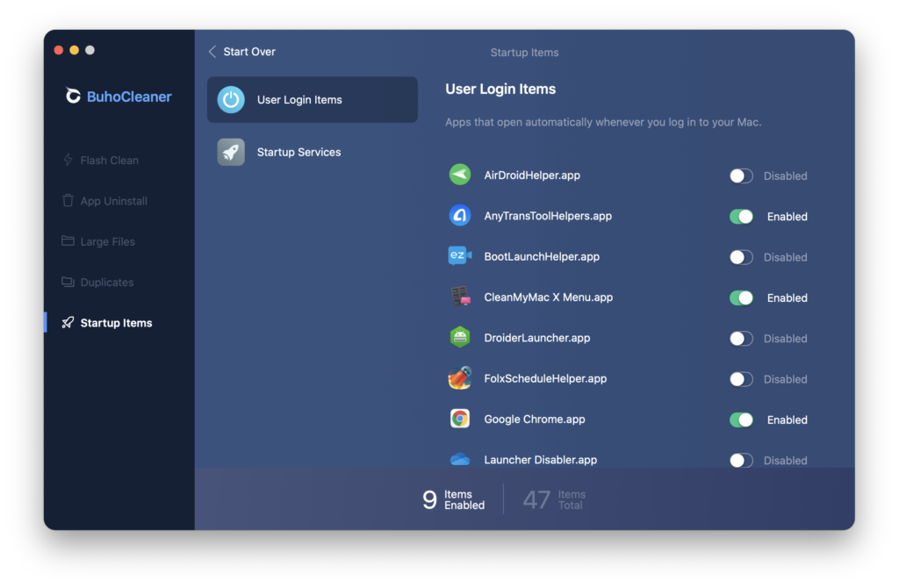Click the AnyTransToolHelpers app icon
This screenshot has width=899, height=588.
click(x=460, y=216)
